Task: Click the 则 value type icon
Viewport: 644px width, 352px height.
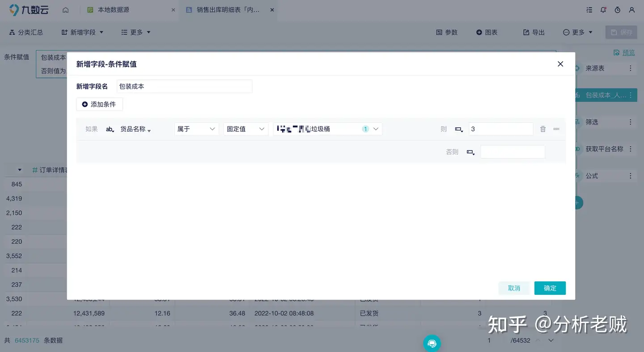Action: point(459,129)
